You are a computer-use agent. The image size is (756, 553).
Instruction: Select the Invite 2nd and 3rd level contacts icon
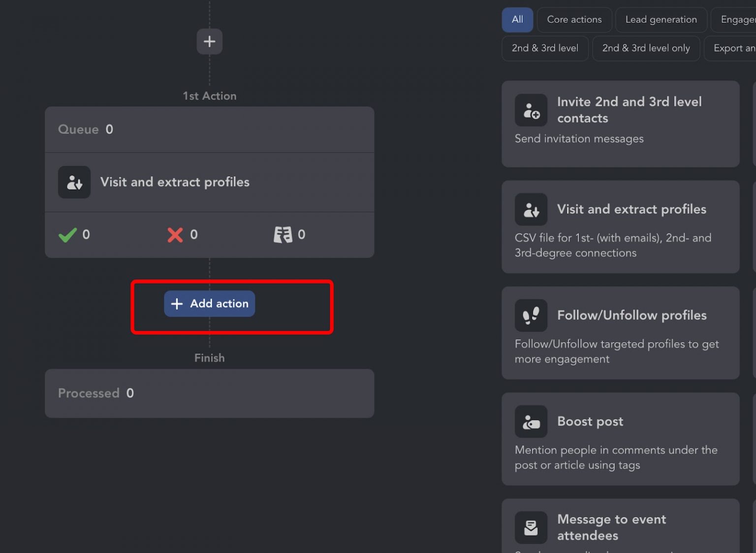coord(531,110)
